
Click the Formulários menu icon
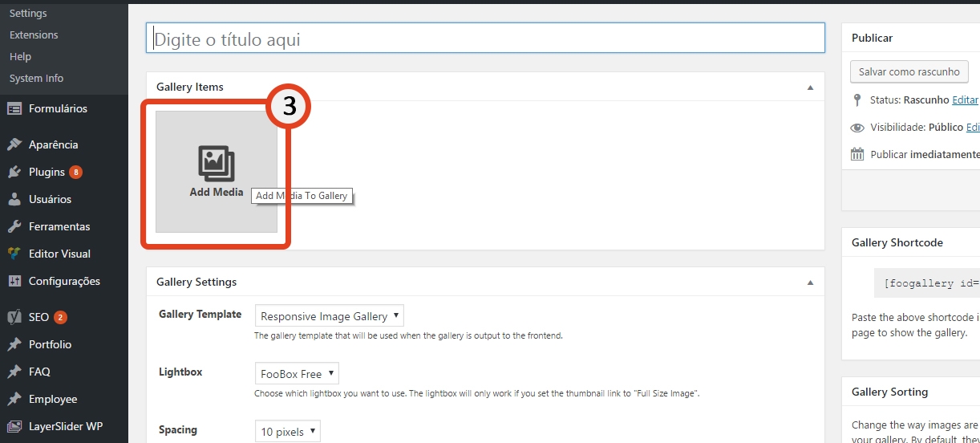point(14,108)
